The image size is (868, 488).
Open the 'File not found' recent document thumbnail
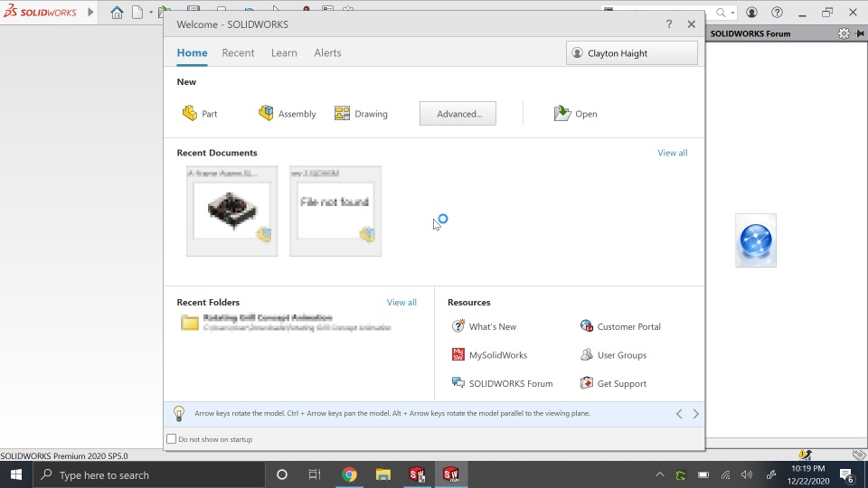tap(335, 211)
